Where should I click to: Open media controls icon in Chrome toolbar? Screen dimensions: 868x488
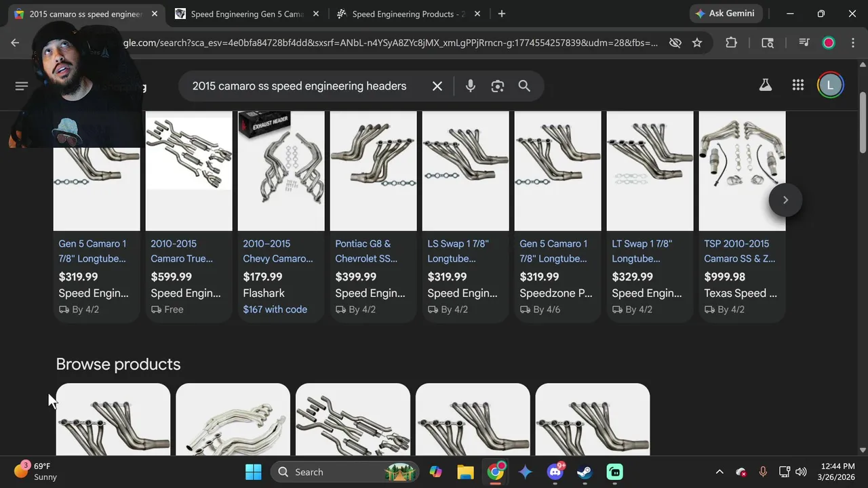point(804,43)
